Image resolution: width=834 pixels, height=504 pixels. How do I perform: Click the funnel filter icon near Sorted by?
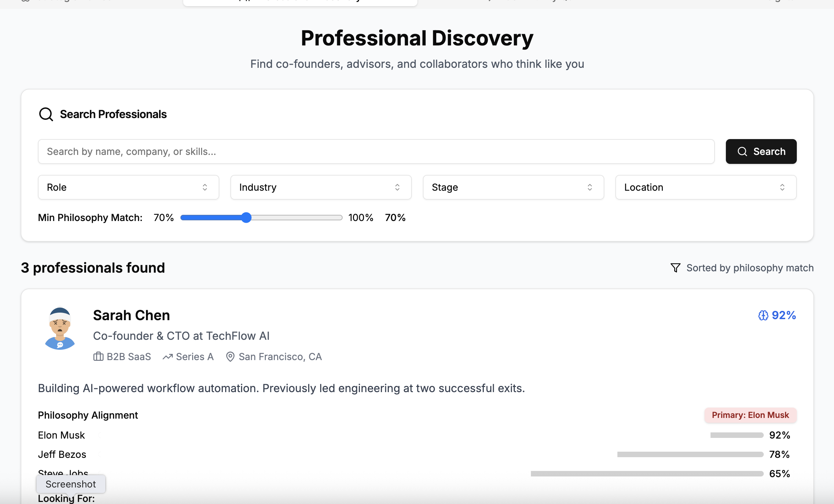point(675,268)
